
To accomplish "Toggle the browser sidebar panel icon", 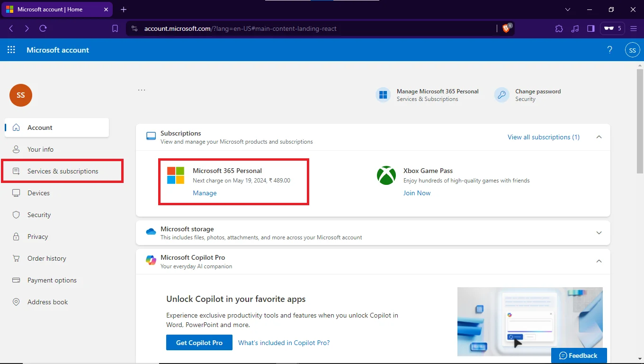I will pyautogui.click(x=590, y=28).
